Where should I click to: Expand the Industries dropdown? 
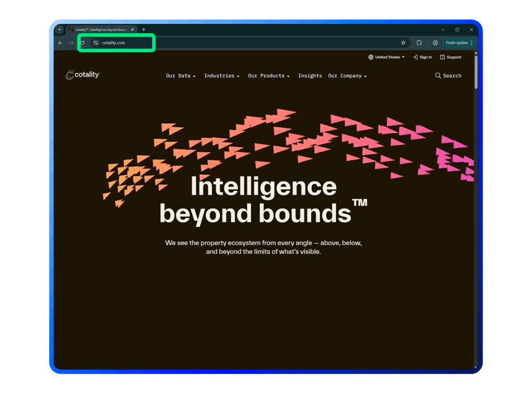click(x=221, y=76)
